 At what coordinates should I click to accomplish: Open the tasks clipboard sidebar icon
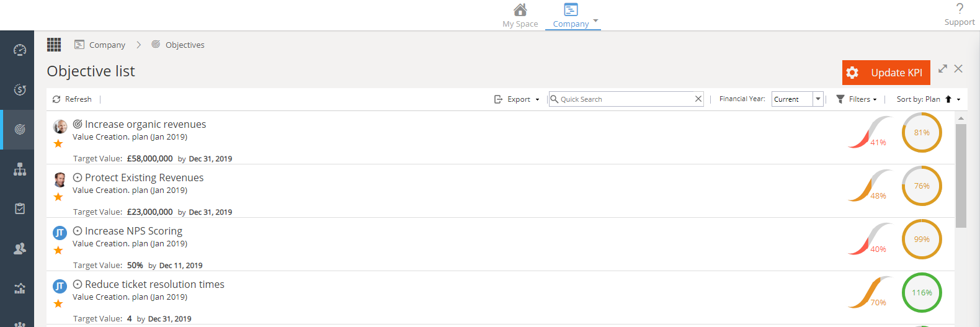click(20, 209)
